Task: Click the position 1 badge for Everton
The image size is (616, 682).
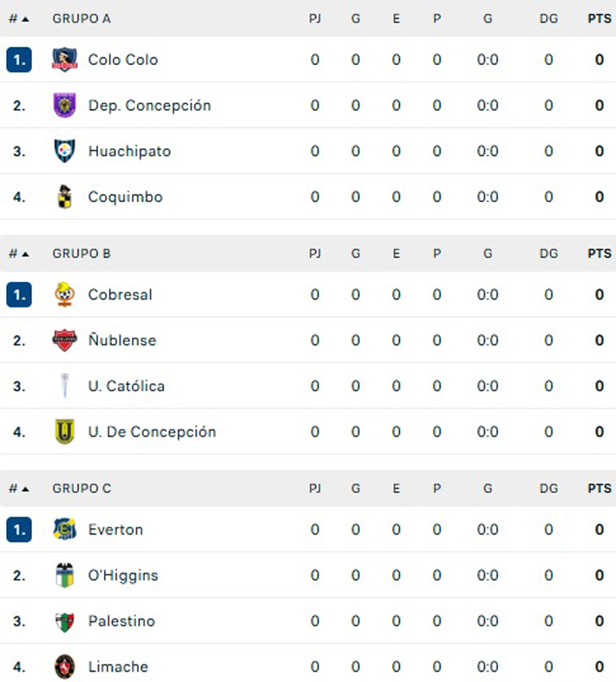Action: pyautogui.click(x=19, y=529)
